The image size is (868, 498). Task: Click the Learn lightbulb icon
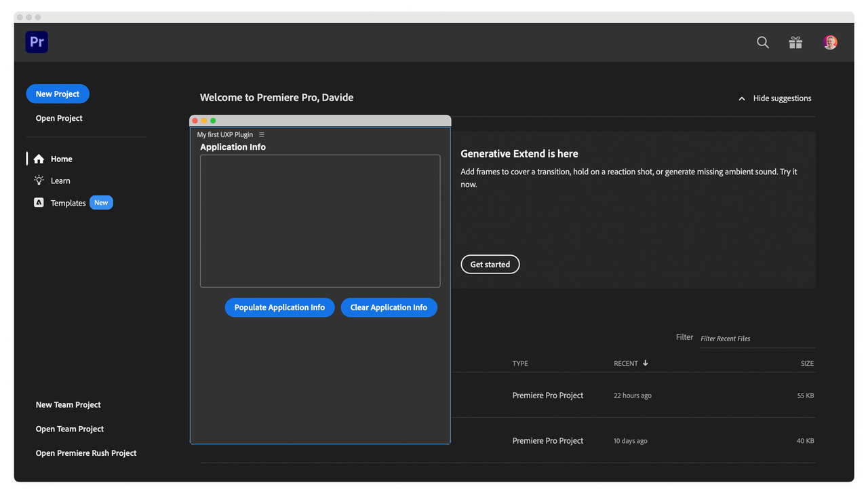click(x=39, y=180)
